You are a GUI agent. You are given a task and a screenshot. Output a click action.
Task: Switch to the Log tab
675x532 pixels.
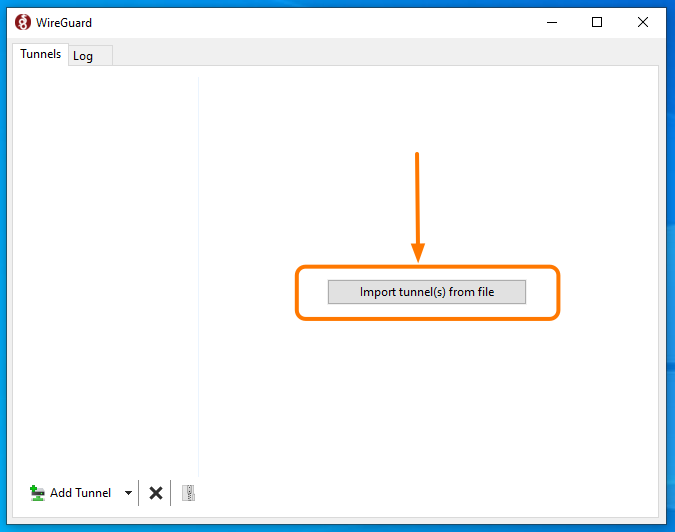click(x=83, y=56)
